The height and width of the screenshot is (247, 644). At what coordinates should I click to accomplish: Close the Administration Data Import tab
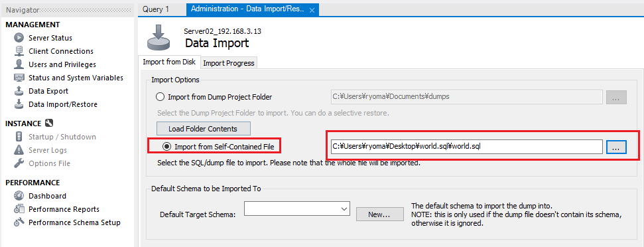coord(312,10)
